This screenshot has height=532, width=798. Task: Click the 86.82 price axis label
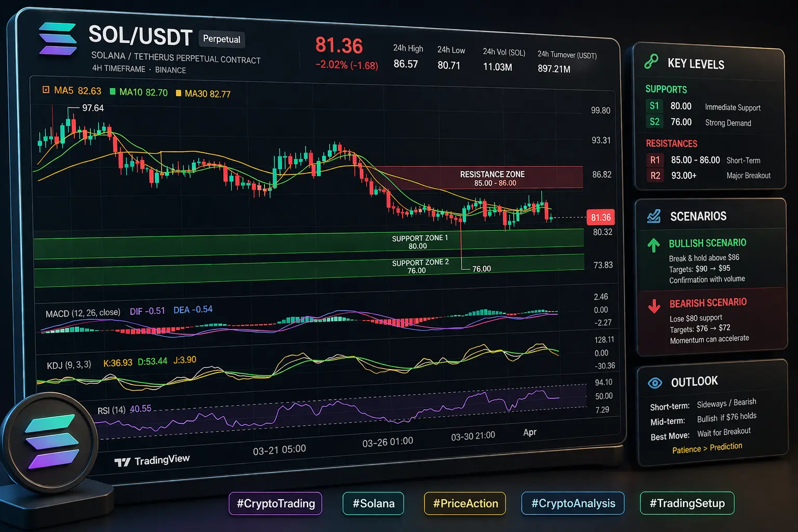602,175
